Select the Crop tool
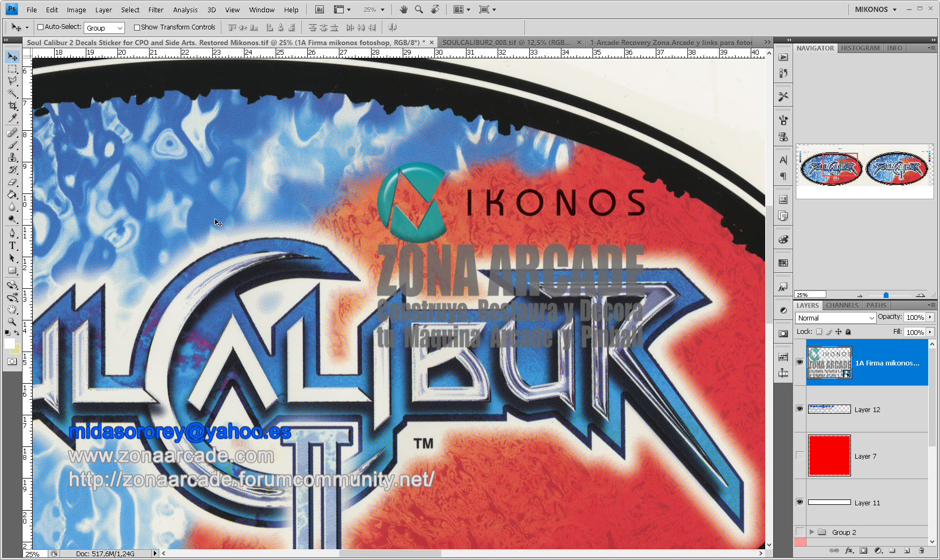This screenshot has width=940, height=560. [12, 106]
